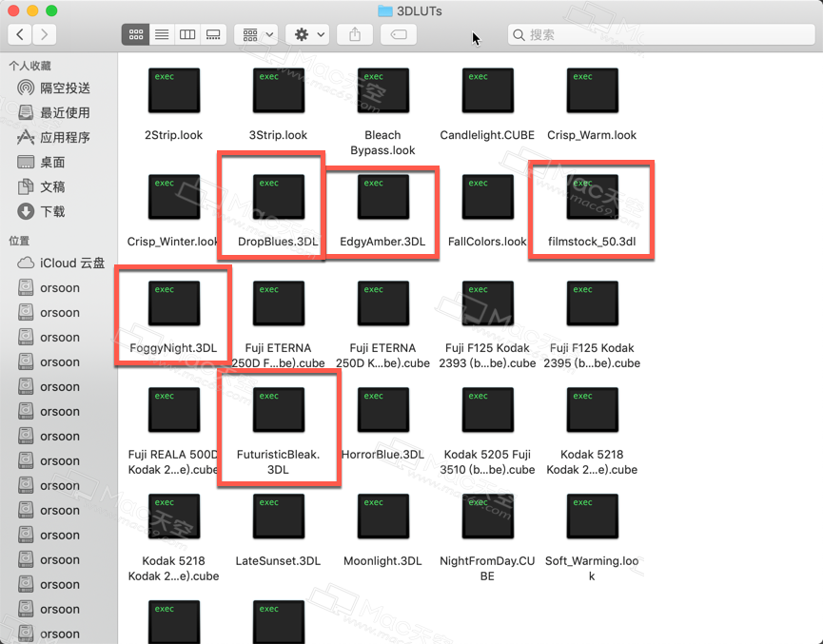Focus the 搜索 search field

click(x=661, y=34)
